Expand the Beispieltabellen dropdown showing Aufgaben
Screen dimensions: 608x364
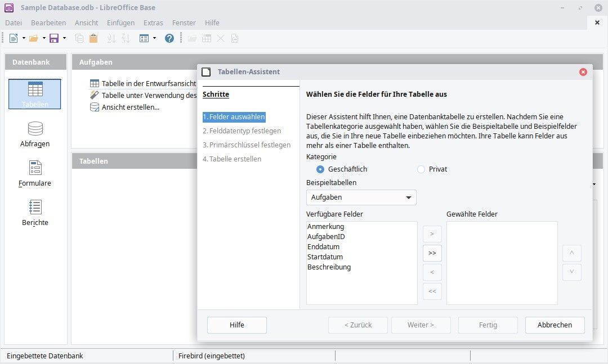(x=361, y=197)
